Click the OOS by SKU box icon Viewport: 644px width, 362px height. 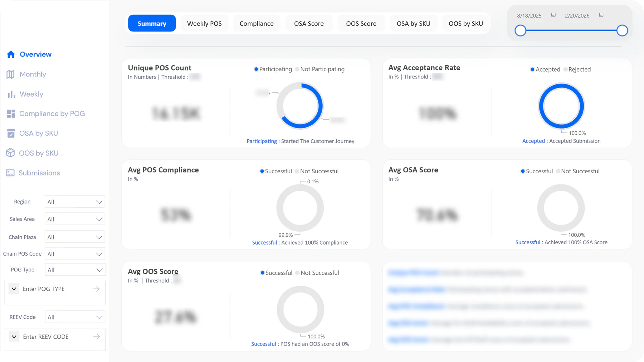[10, 153]
